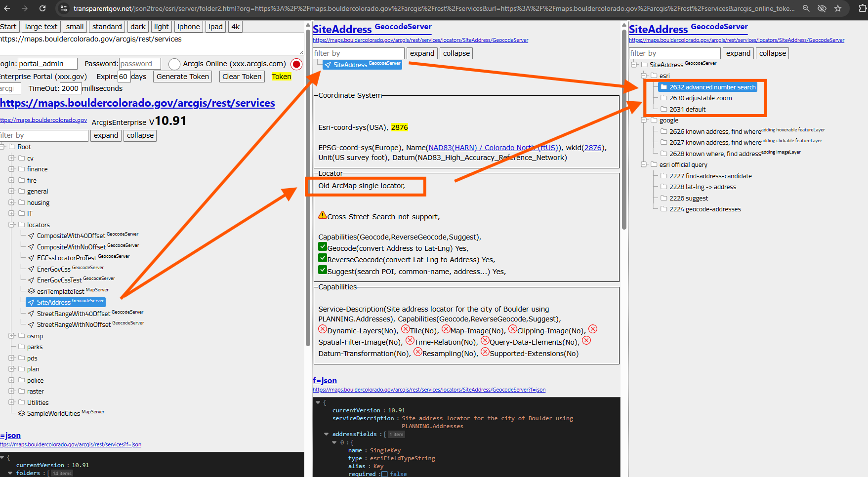Screen dimensions: 868x477
Task: Select the red Enterprise Portal radio button
Action: pyautogui.click(x=296, y=64)
